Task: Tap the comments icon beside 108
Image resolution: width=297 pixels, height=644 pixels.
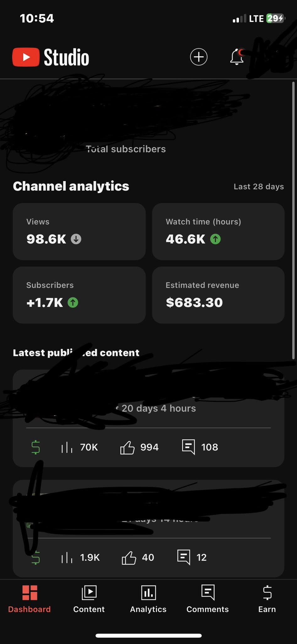Action: pos(188,447)
